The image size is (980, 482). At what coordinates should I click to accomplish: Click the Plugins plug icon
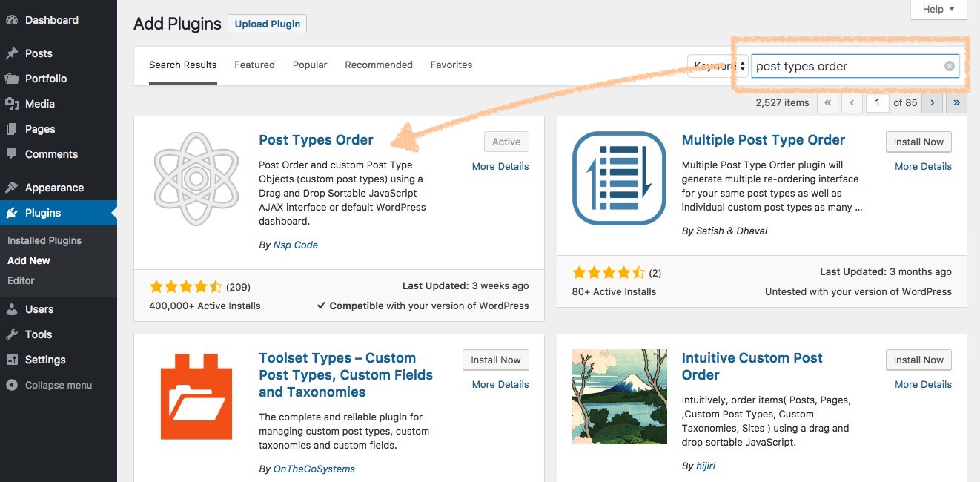point(12,213)
